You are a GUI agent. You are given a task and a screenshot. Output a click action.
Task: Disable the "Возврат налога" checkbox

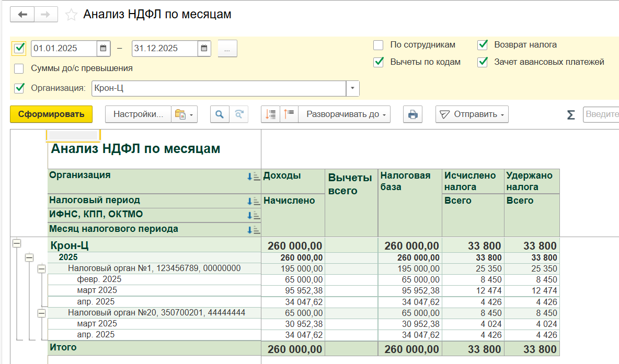click(482, 45)
